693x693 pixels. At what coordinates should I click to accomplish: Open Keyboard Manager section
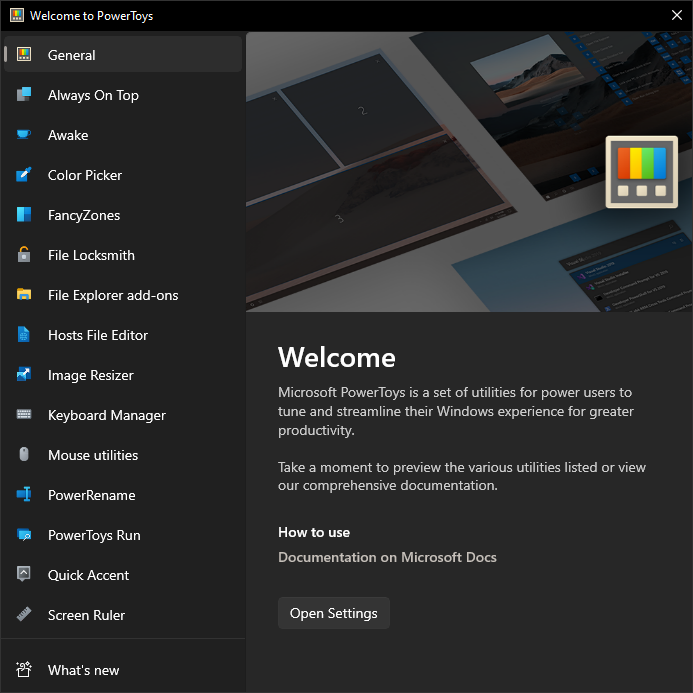(123, 415)
